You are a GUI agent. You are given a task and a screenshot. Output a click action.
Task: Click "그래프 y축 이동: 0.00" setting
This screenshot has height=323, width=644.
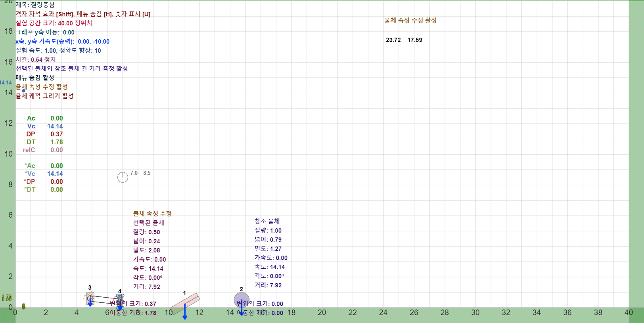[x=45, y=32]
